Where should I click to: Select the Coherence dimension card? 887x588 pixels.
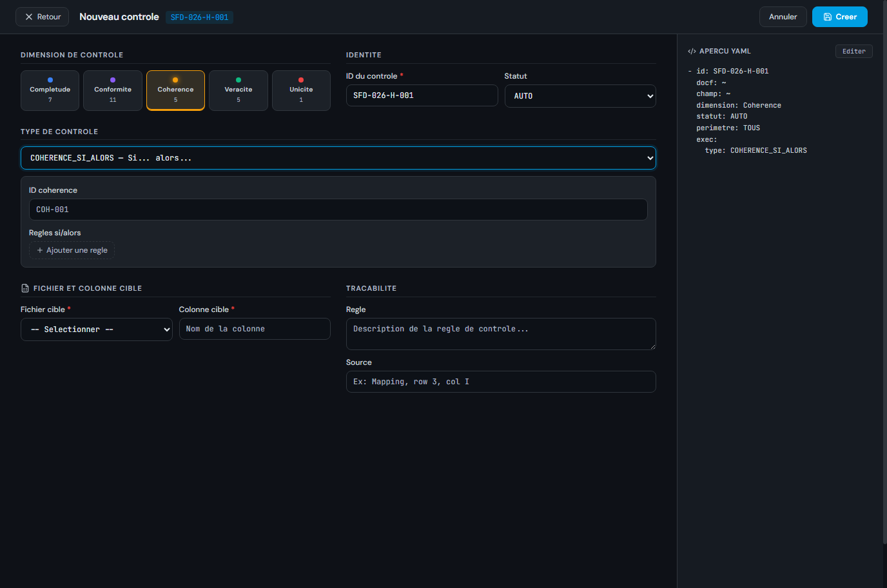(175, 90)
